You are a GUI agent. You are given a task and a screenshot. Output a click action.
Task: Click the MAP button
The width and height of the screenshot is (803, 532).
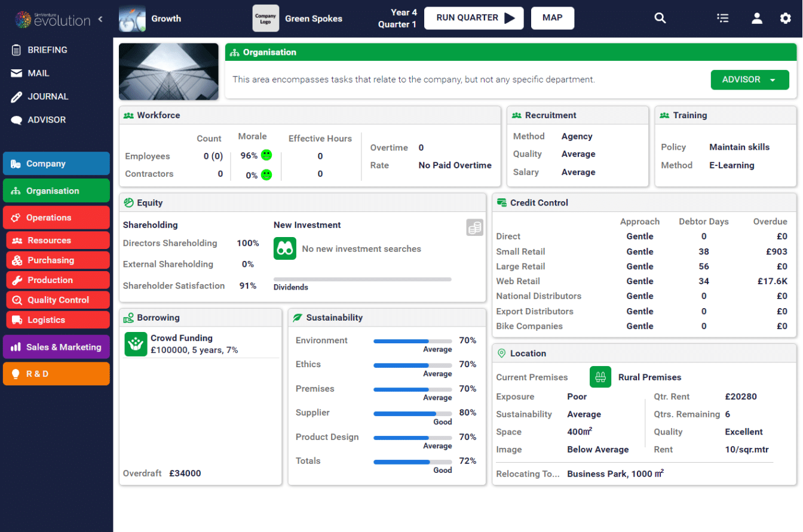552,18
